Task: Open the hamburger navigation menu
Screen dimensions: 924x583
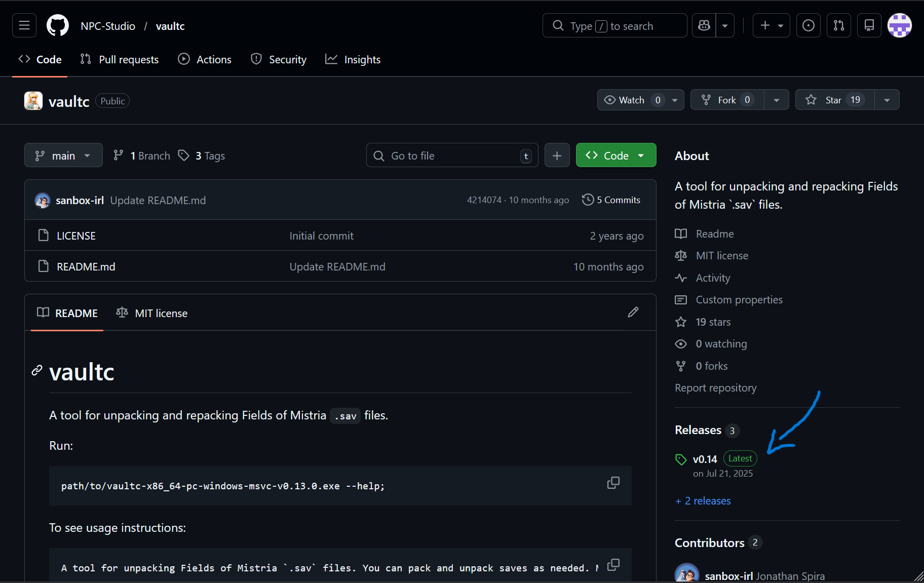Action: [24, 25]
